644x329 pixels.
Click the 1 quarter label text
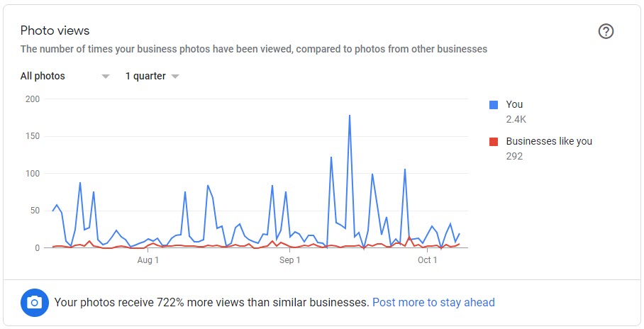145,76
